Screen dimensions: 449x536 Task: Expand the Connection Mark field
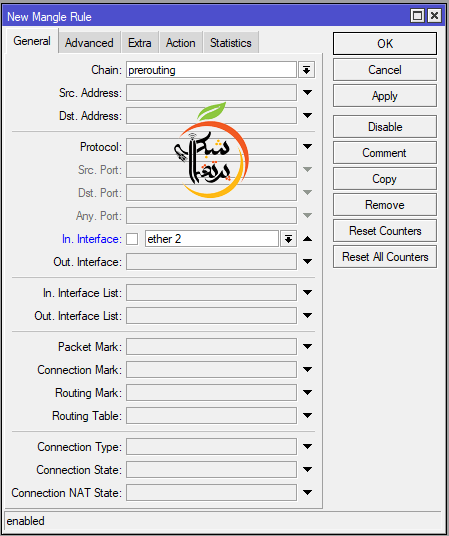click(x=307, y=370)
